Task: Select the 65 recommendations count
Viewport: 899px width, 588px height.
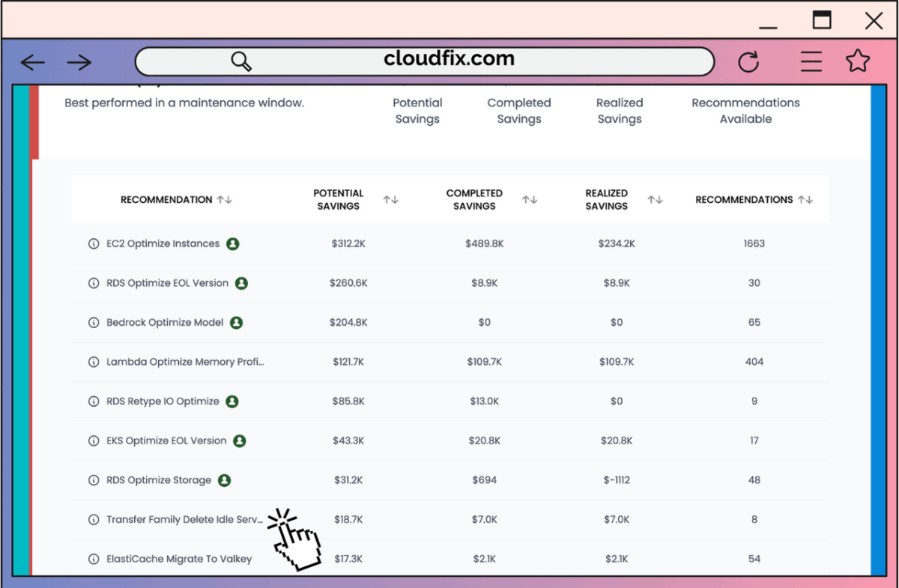Action: [754, 323]
